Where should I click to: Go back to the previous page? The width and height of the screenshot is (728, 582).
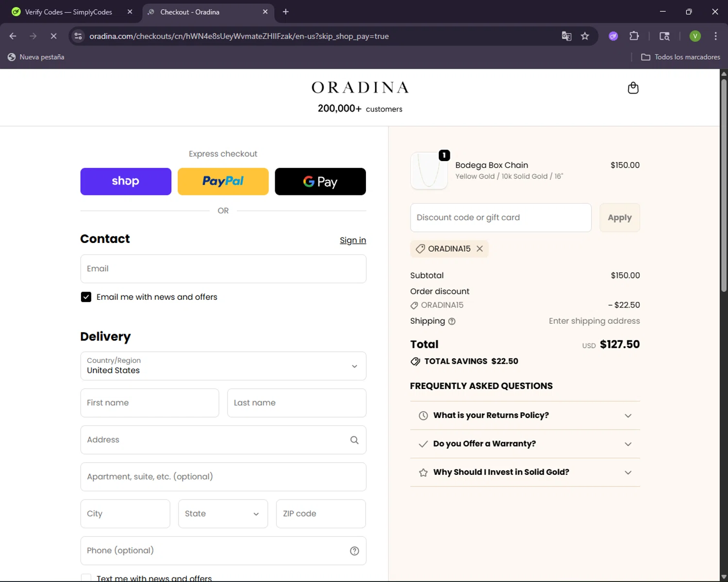[x=13, y=36]
